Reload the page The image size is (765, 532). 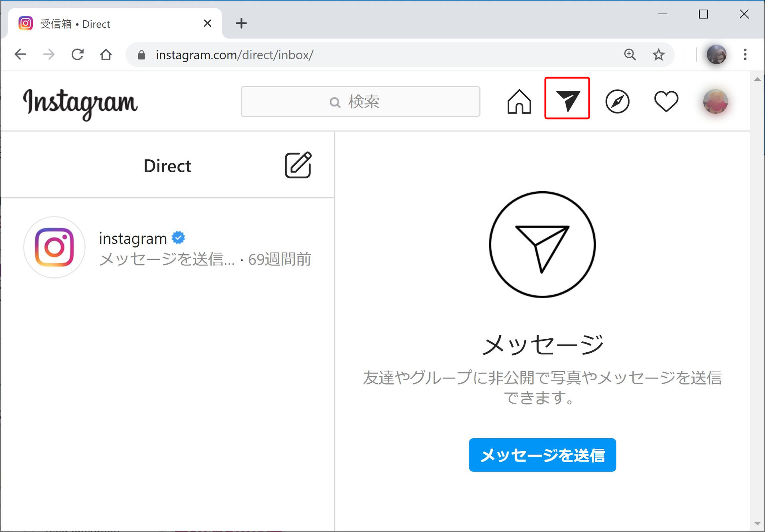click(x=77, y=55)
